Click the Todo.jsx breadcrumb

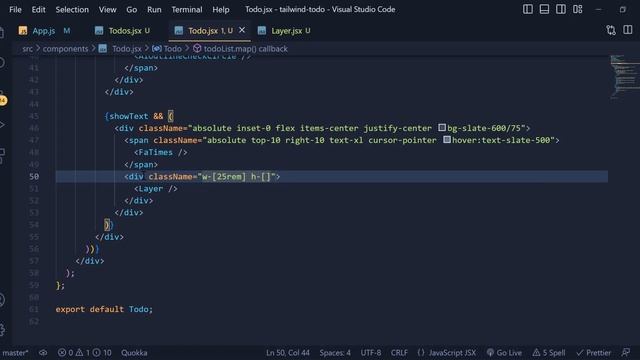127,49
